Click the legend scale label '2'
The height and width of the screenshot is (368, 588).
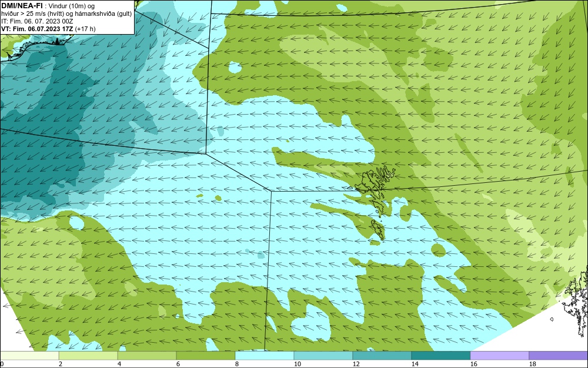[x=61, y=364]
